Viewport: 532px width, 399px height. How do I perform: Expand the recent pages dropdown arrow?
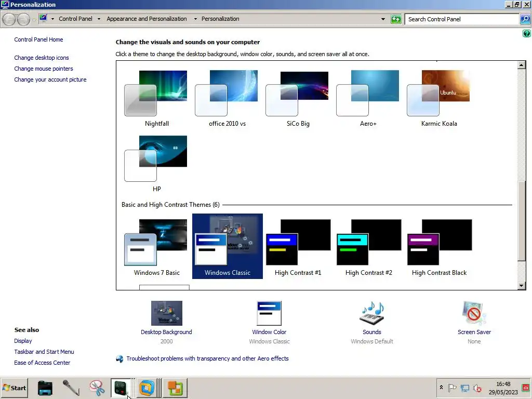tap(34, 19)
